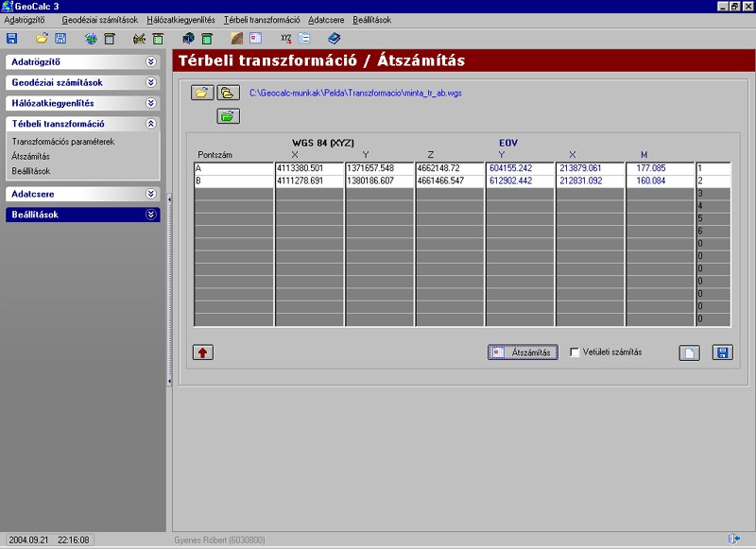Enable the Vetületi számítás checkbox
Viewport: 756px width, 549px height.
tap(575, 352)
